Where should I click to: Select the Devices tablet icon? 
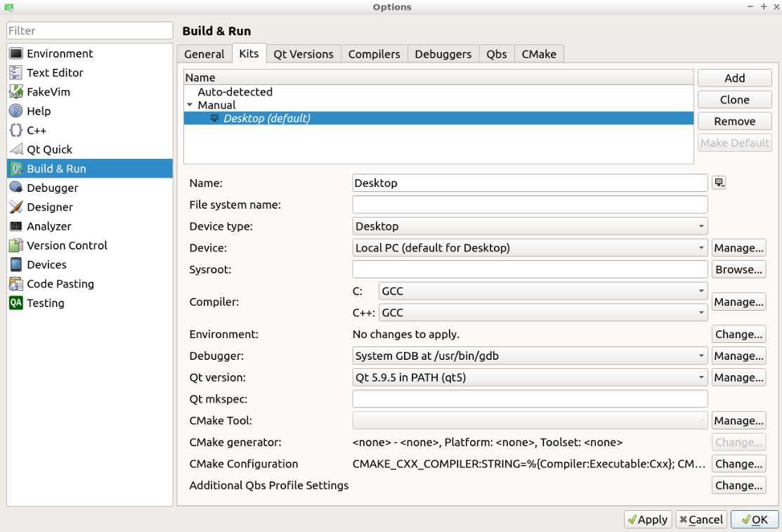(16, 264)
